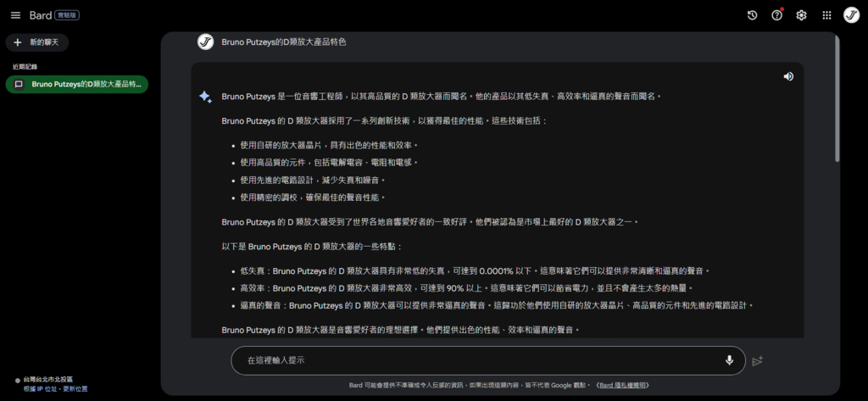Click the 低失真 bullet point
Viewport: 868px width, 401px height.
pyautogui.click(x=475, y=270)
